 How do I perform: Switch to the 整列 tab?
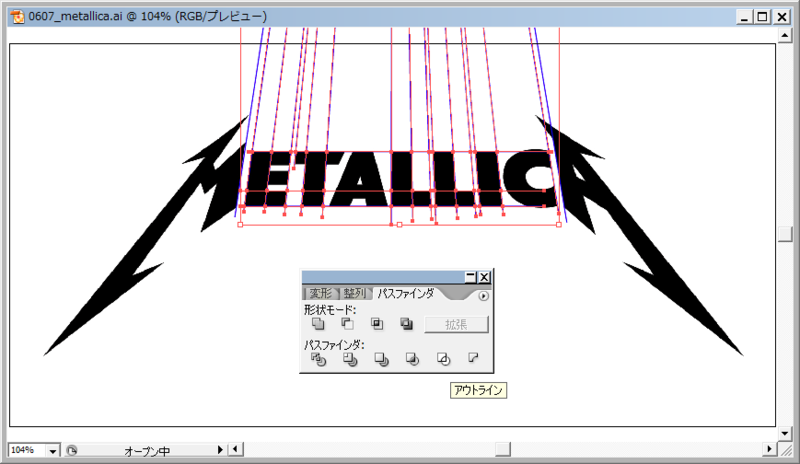click(x=354, y=294)
